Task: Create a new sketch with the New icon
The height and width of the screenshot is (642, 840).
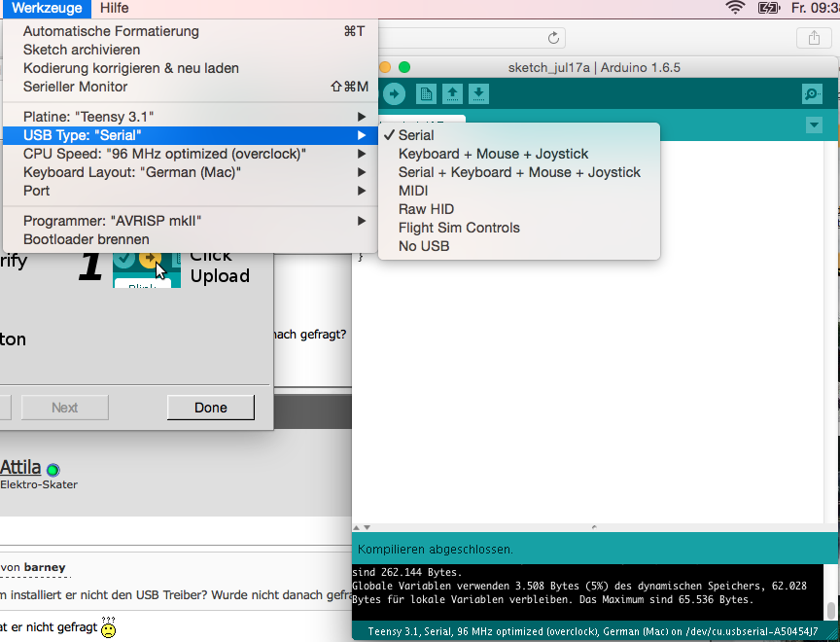Action: coord(426,94)
